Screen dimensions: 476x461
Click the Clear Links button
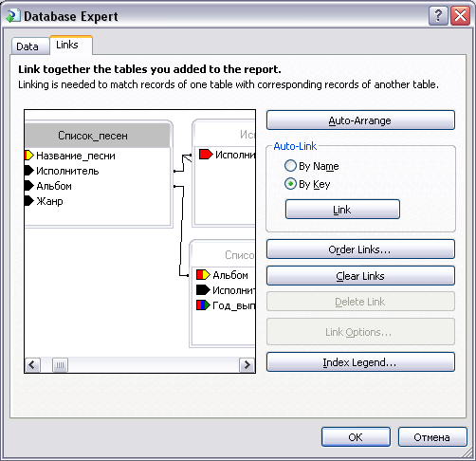pos(360,276)
